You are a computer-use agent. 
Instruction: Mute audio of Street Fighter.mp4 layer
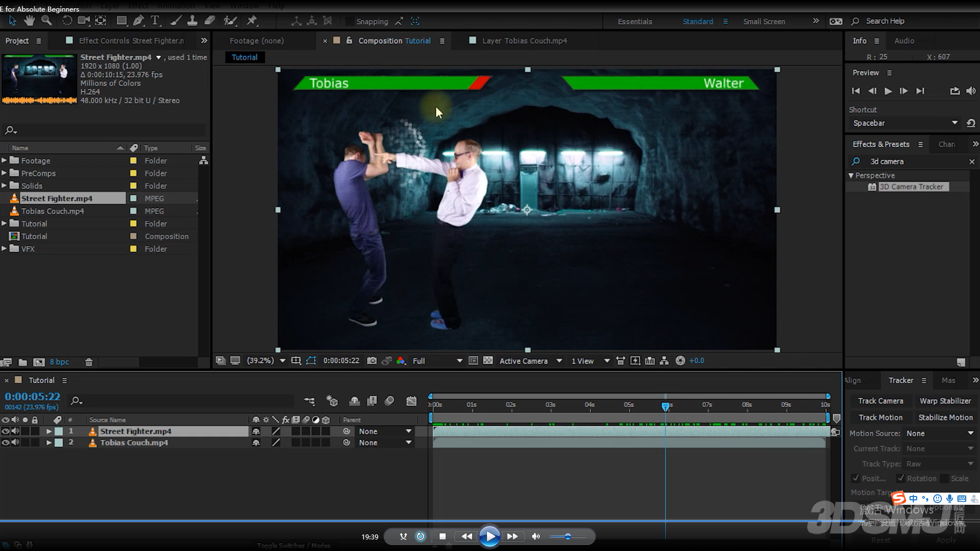point(15,431)
